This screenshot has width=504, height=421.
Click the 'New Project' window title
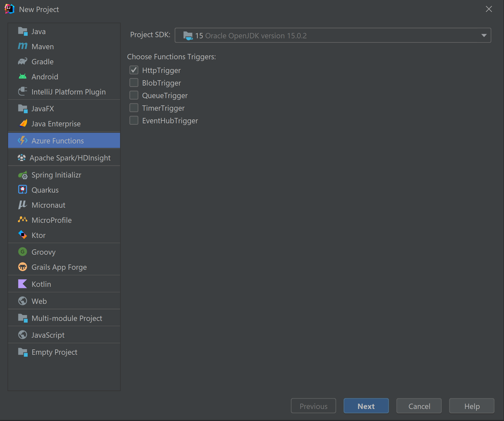point(39,10)
